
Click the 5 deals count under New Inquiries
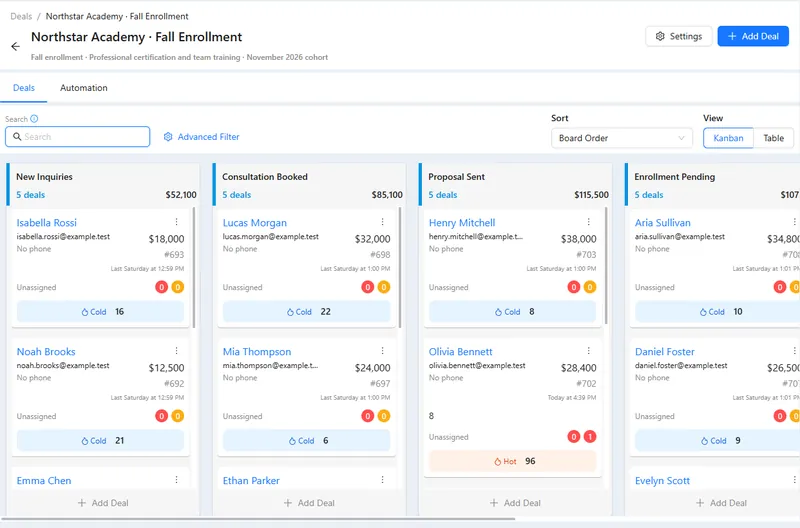point(31,195)
